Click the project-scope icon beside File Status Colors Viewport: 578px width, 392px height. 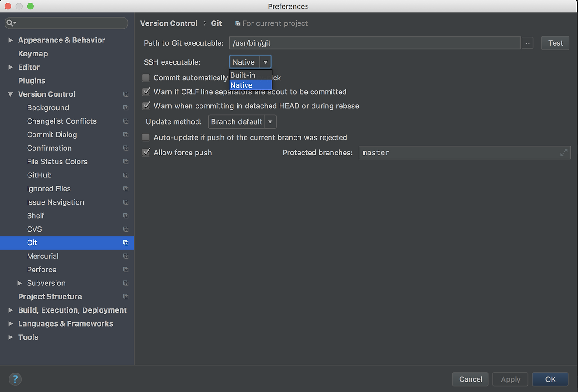pos(126,162)
